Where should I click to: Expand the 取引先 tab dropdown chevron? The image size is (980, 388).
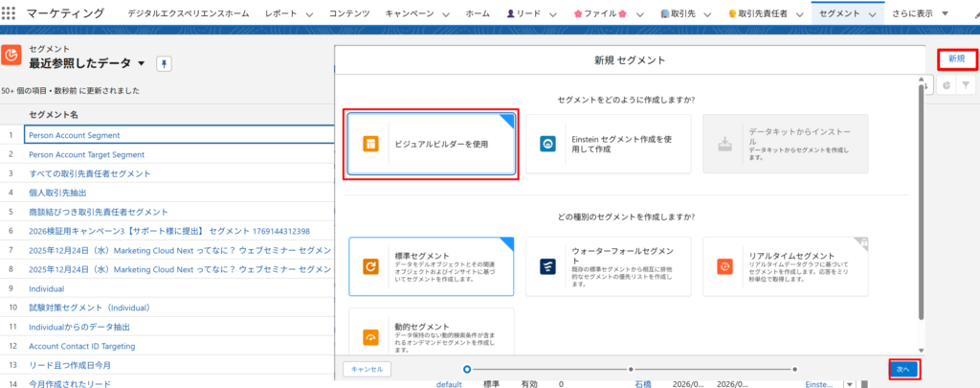pos(706,13)
